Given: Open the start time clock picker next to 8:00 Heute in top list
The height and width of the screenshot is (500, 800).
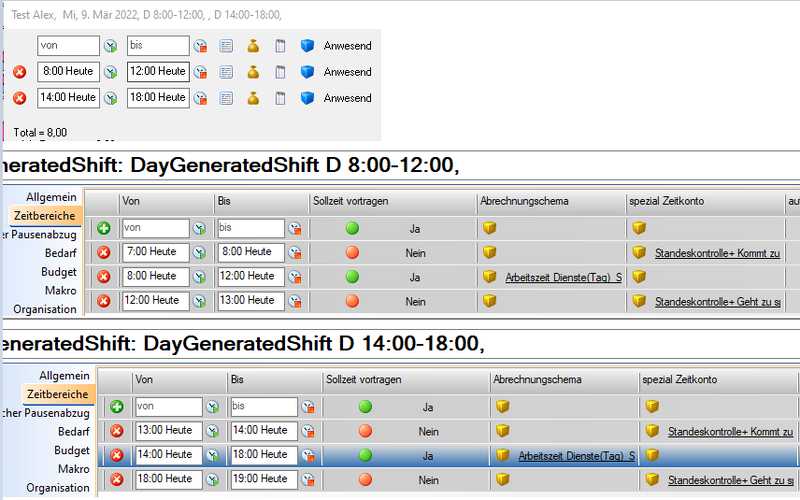Looking at the screenshot, I should pos(111,72).
